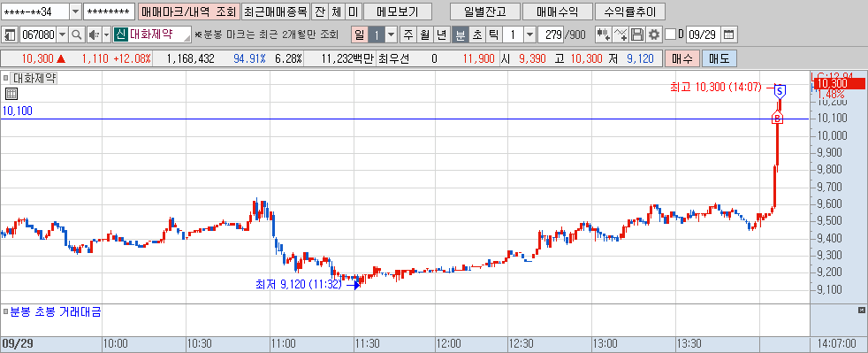Open the calendar date picker icon
The width and height of the screenshot is (868, 353).
click(x=728, y=35)
